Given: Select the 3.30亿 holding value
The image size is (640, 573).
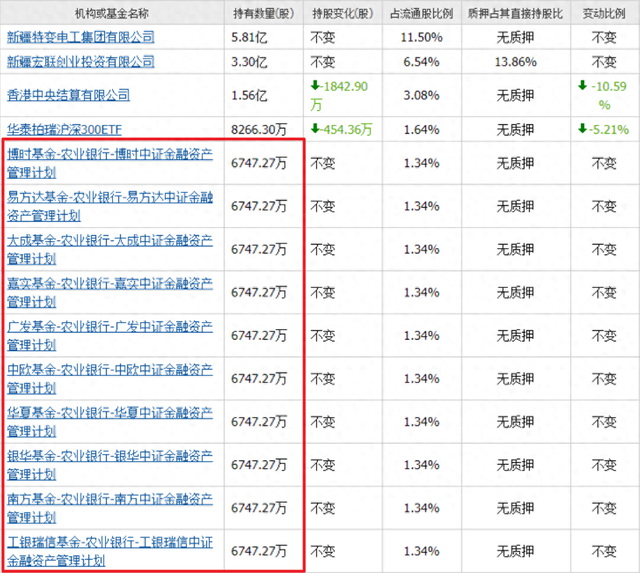Looking at the screenshot, I should [x=249, y=62].
